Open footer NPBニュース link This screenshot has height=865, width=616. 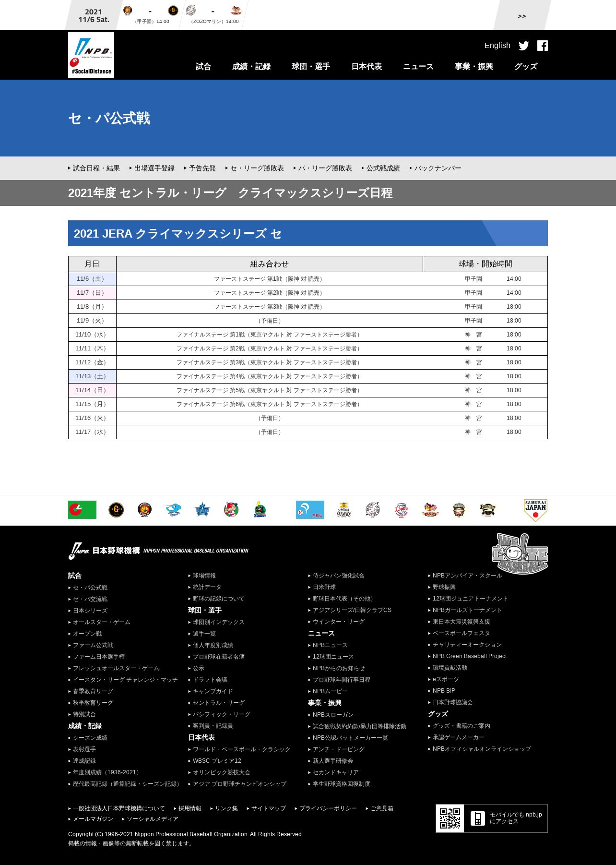[328, 645]
